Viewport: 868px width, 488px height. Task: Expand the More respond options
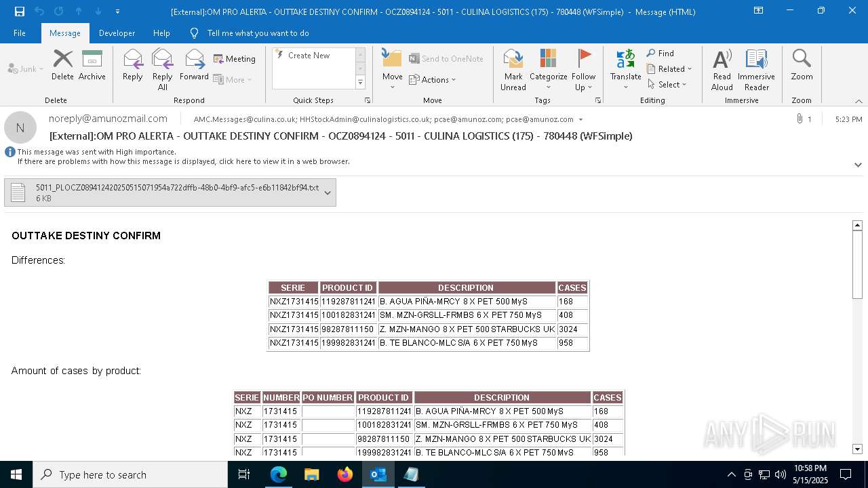tap(233, 79)
